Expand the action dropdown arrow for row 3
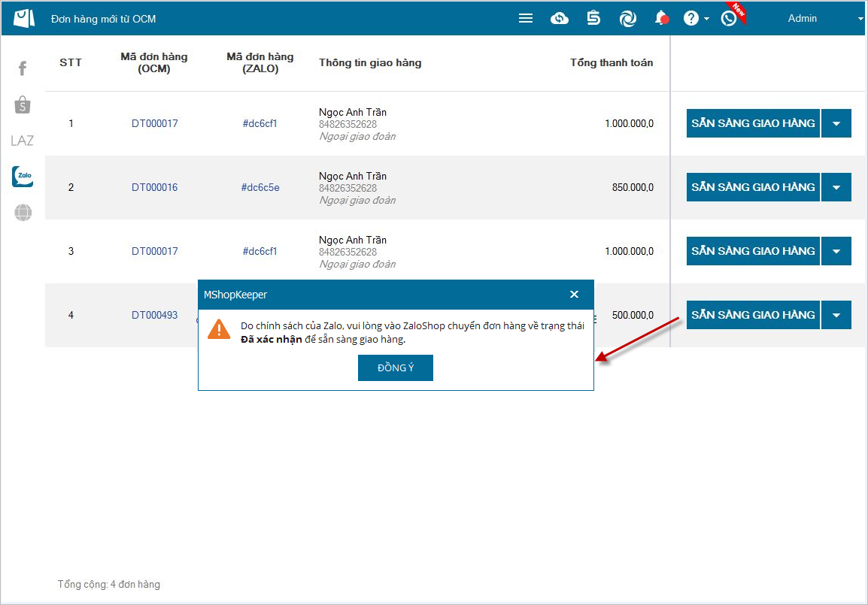The image size is (868, 605). (x=836, y=251)
